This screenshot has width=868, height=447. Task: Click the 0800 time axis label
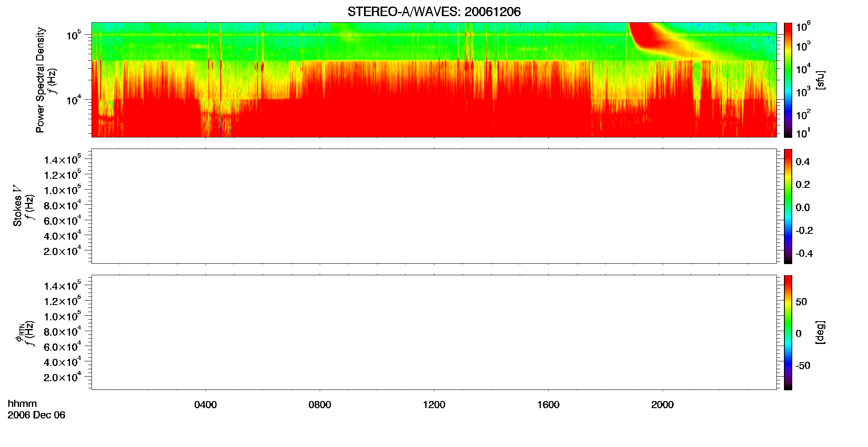[320, 405]
